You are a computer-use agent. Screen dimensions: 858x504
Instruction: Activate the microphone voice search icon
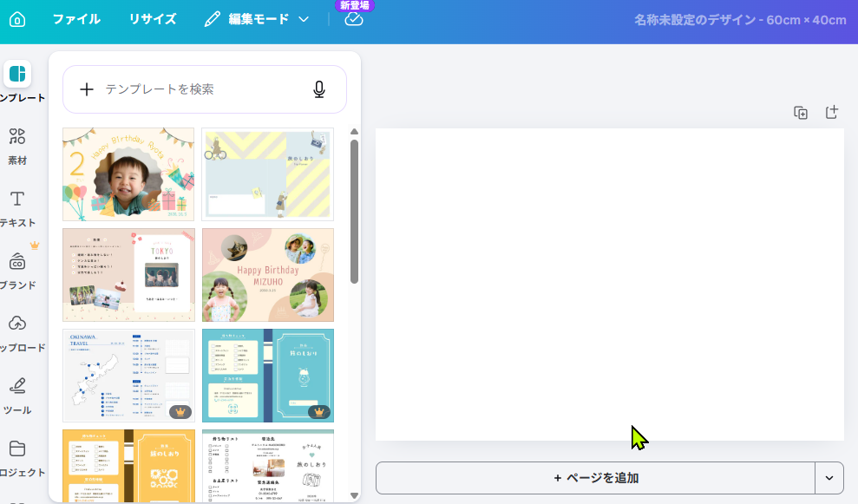tap(319, 89)
